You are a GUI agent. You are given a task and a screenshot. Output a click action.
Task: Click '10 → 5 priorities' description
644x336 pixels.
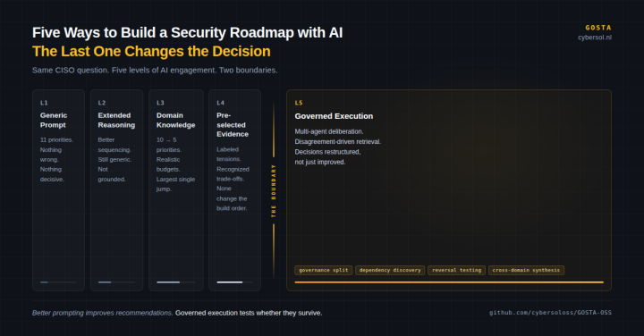[175, 164]
